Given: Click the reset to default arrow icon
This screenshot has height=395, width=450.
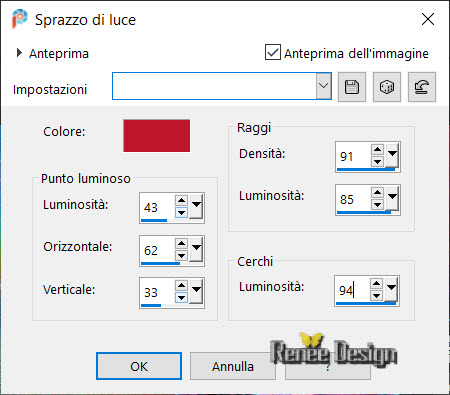Looking at the screenshot, I should pyautogui.click(x=422, y=87).
